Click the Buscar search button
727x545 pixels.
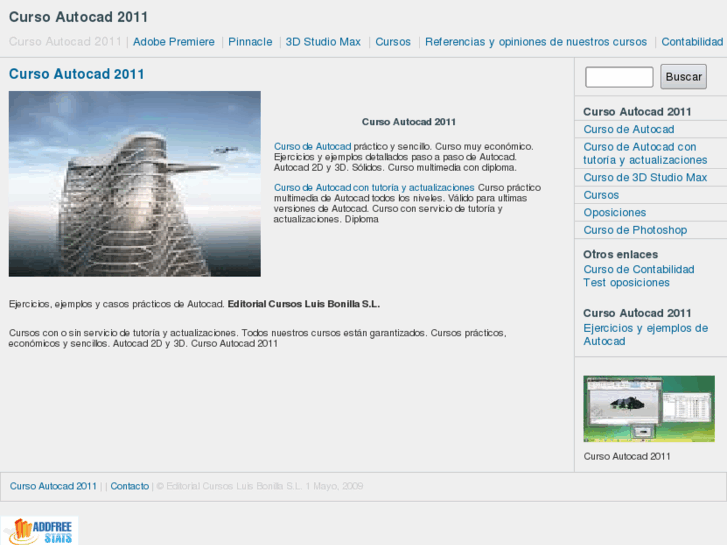click(x=683, y=77)
